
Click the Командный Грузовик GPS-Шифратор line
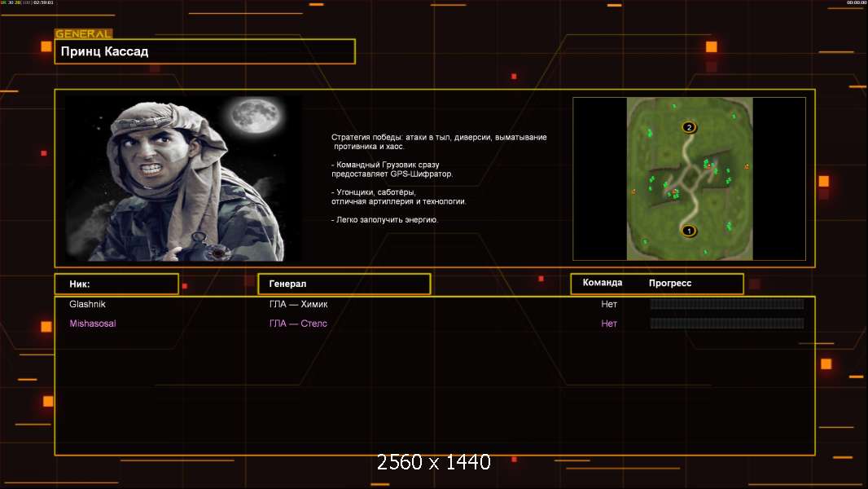(x=392, y=170)
